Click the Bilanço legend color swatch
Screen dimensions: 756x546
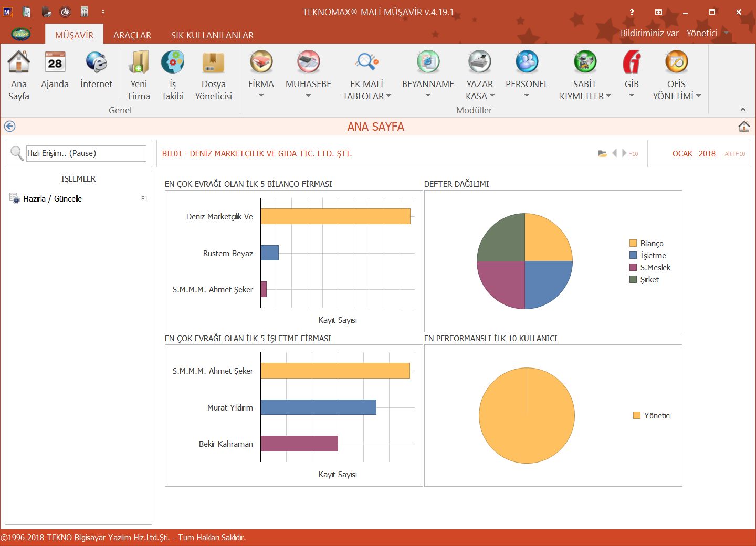click(x=633, y=244)
